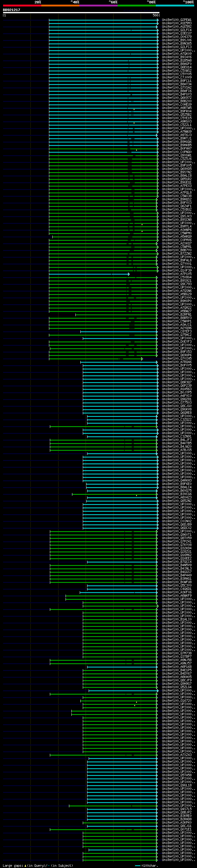Select the UniRef100_A9RTW5 label
197x868 pixels.
click(176, 108)
